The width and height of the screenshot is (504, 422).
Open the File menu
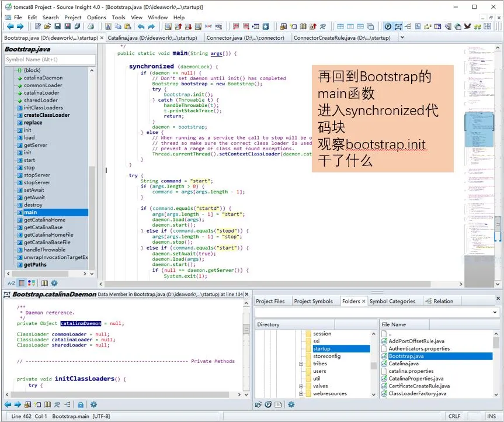tap(18, 18)
